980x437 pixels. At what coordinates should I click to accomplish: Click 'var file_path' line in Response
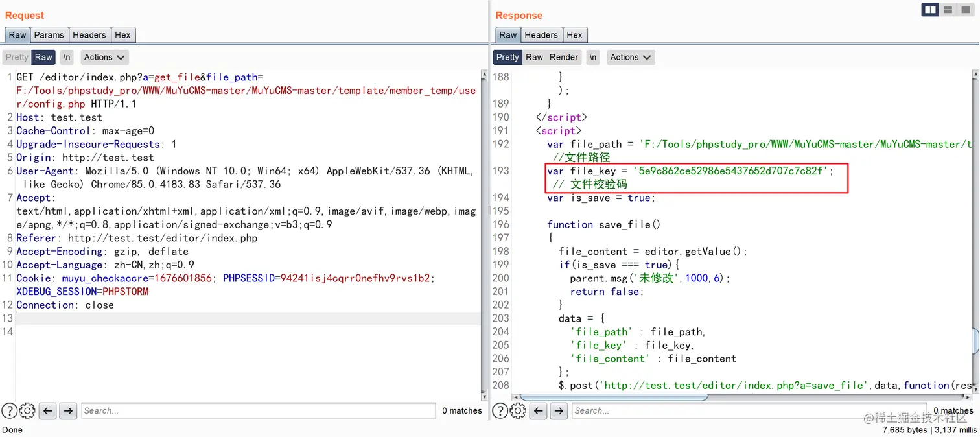[x=759, y=144]
